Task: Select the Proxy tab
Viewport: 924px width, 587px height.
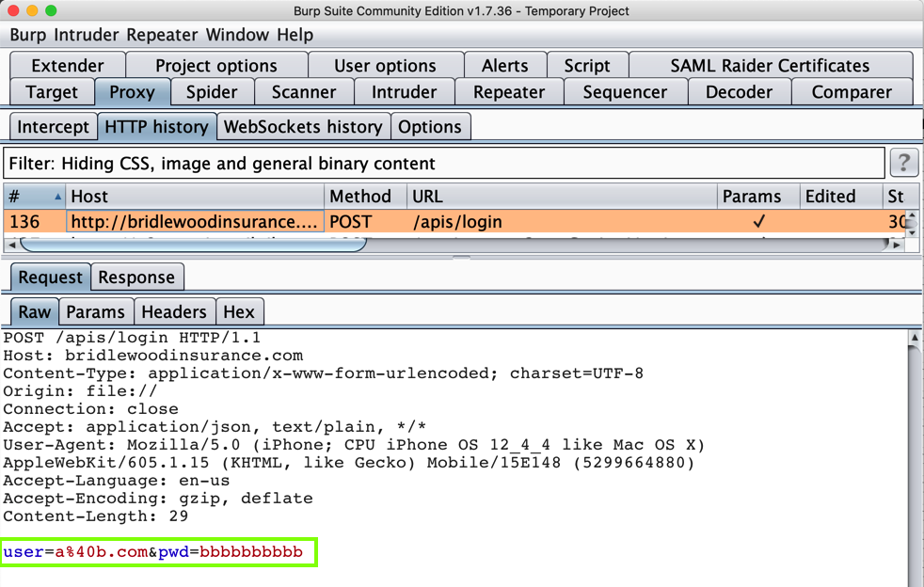Action: point(132,92)
